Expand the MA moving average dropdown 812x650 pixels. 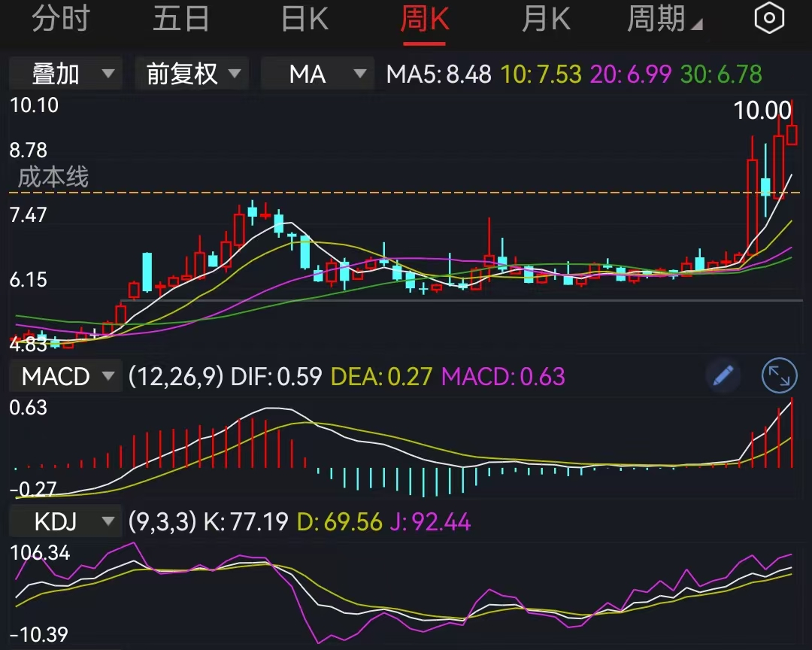(361, 74)
